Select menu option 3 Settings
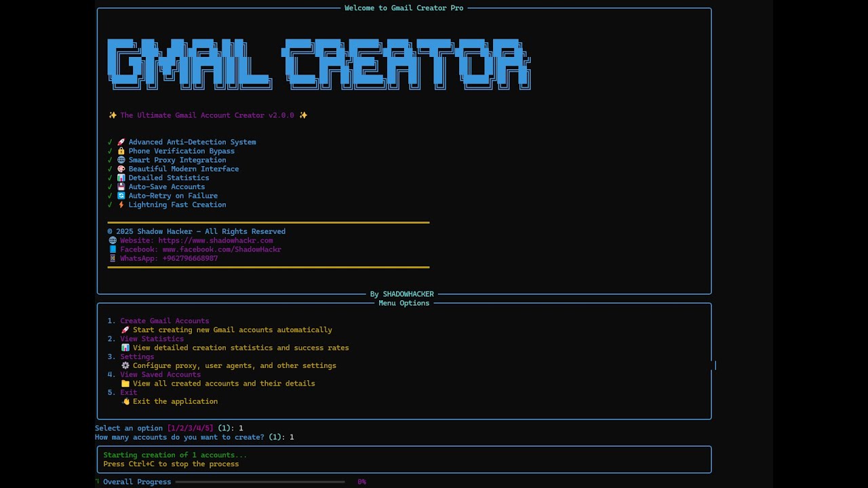 tap(137, 357)
